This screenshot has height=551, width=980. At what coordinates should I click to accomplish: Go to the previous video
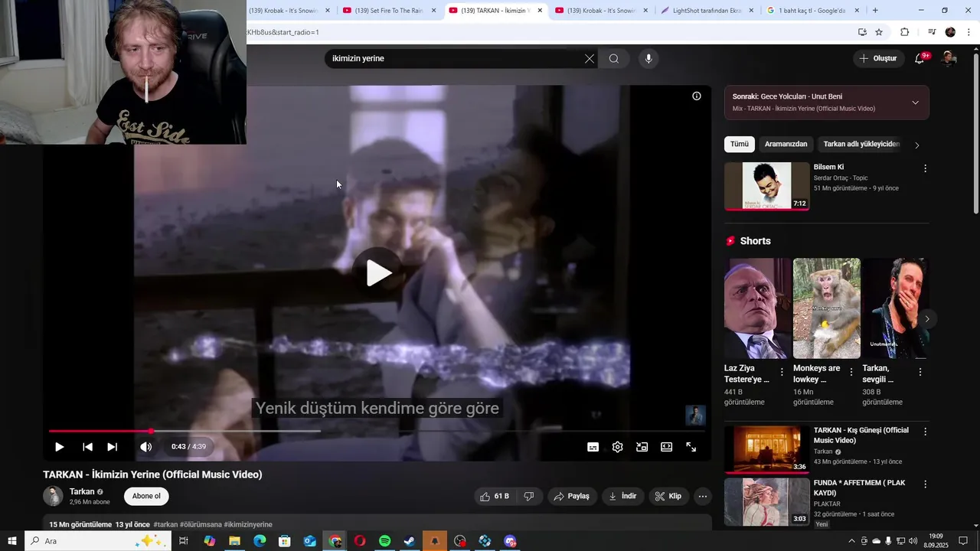point(87,447)
